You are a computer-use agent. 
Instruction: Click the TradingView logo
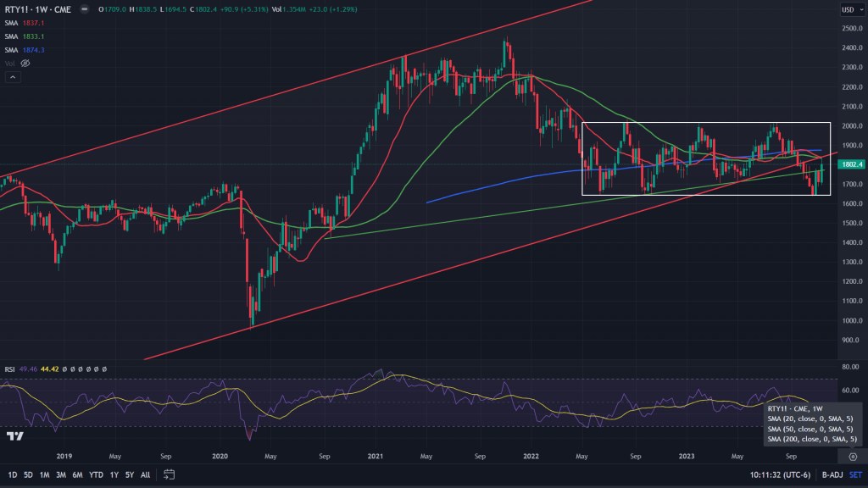(14, 435)
